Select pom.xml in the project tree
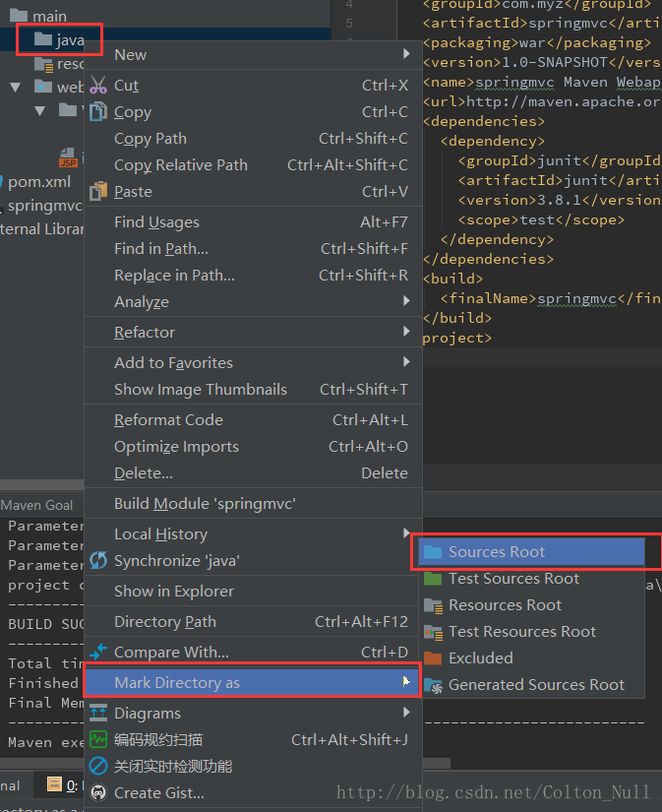The height and width of the screenshot is (812, 662). point(38,182)
